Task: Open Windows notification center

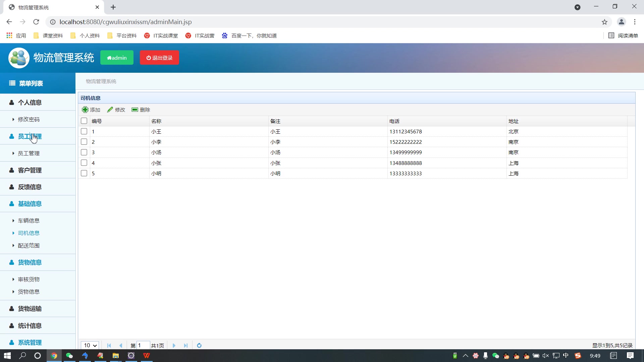Action: [x=630, y=356]
